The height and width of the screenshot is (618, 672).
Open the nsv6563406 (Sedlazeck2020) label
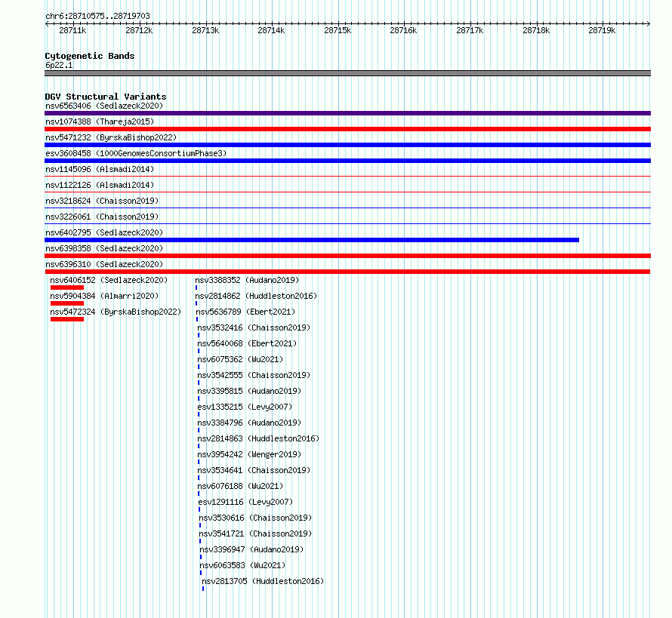(x=104, y=106)
